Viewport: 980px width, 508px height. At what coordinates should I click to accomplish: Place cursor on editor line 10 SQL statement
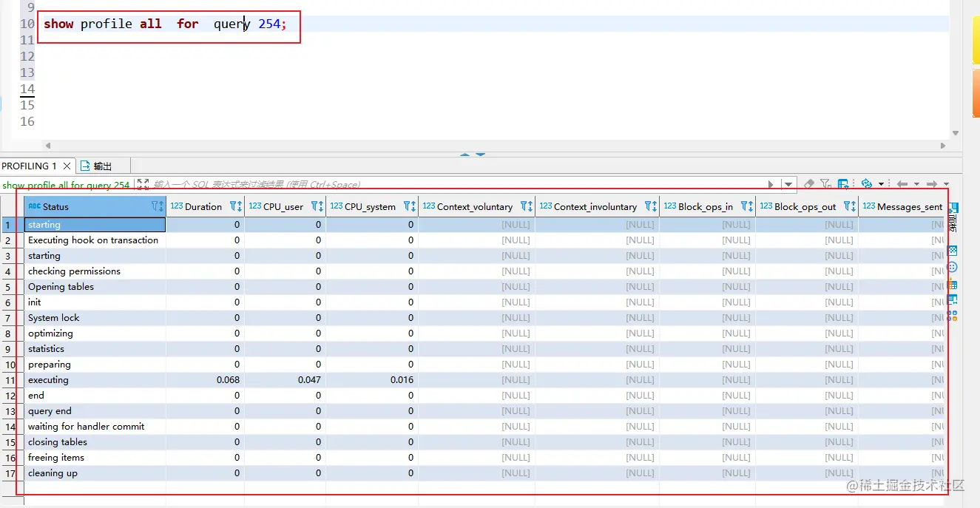(164, 24)
